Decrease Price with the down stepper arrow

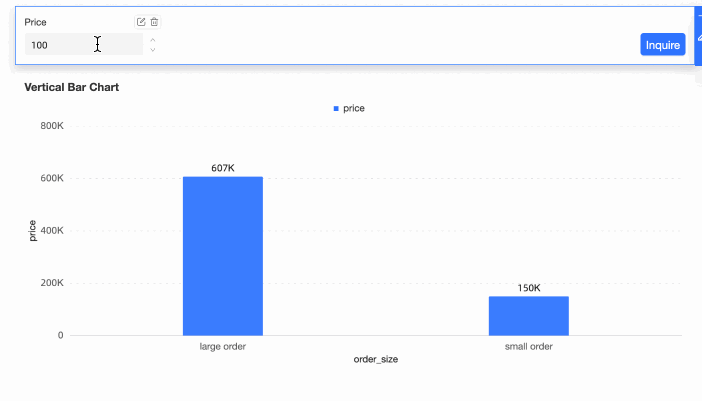[153, 50]
